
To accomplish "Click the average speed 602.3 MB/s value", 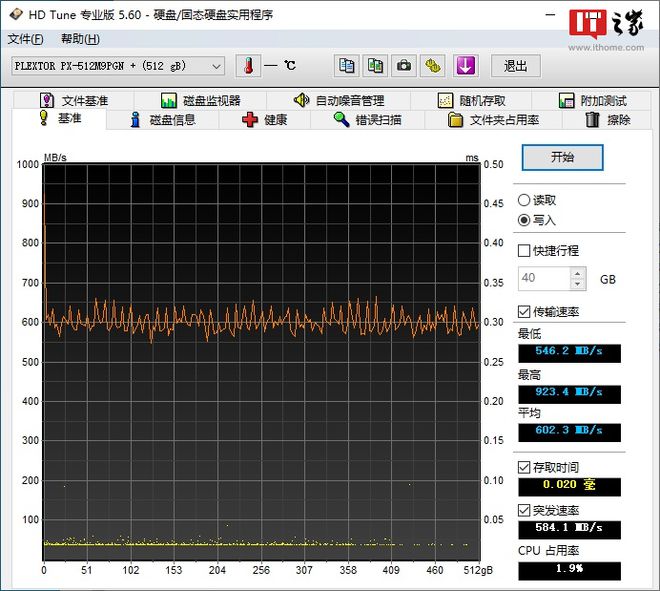I will [569, 432].
